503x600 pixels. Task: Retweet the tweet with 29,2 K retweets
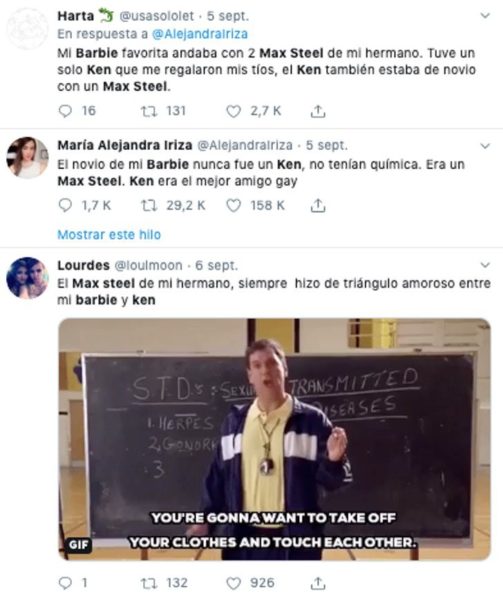click(148, 206)
